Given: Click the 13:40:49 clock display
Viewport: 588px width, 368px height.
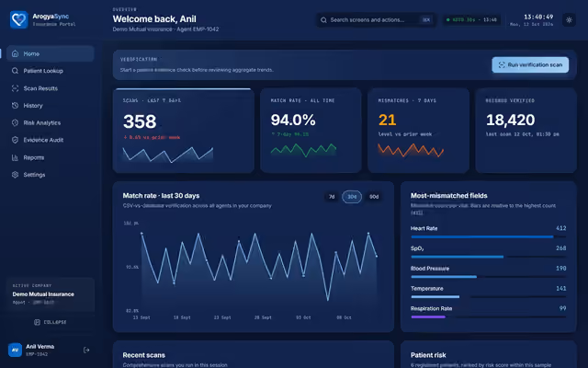Looking at the screenshot, I should point(538,17).
